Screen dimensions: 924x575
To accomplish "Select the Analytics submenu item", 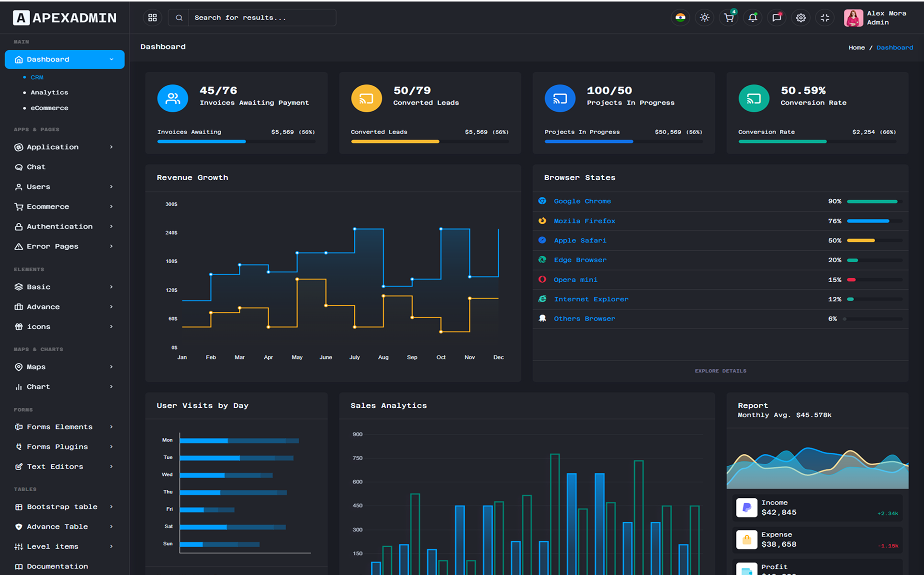I will (x=49, y=92).
